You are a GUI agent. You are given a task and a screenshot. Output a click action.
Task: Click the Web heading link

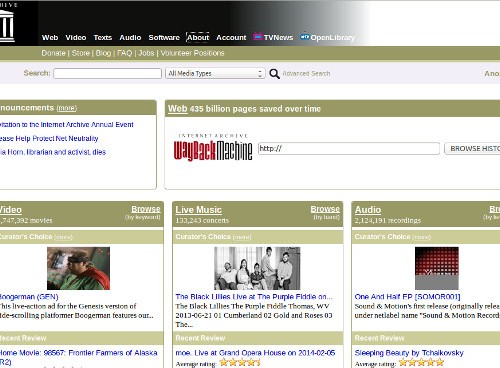click(x=178, y=108)
